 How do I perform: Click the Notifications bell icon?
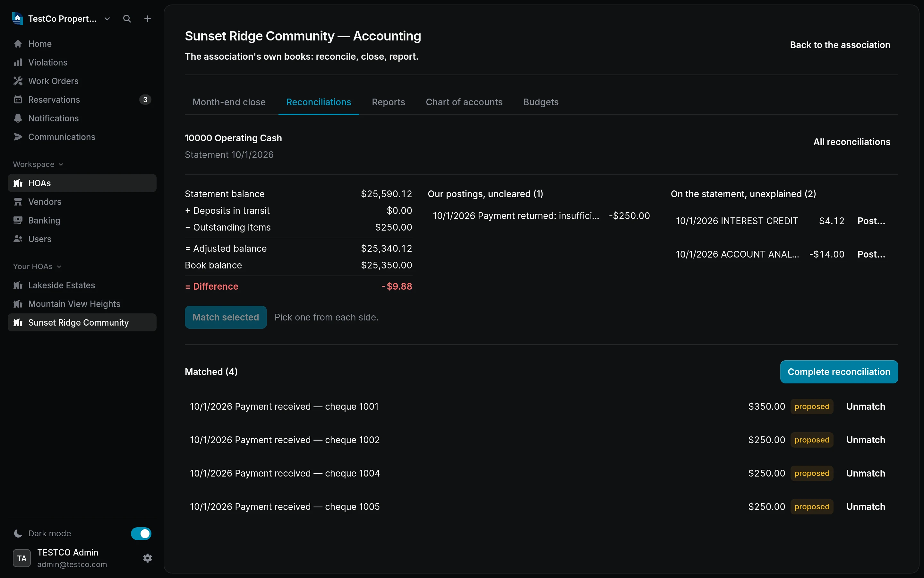(x=18, y=118)
